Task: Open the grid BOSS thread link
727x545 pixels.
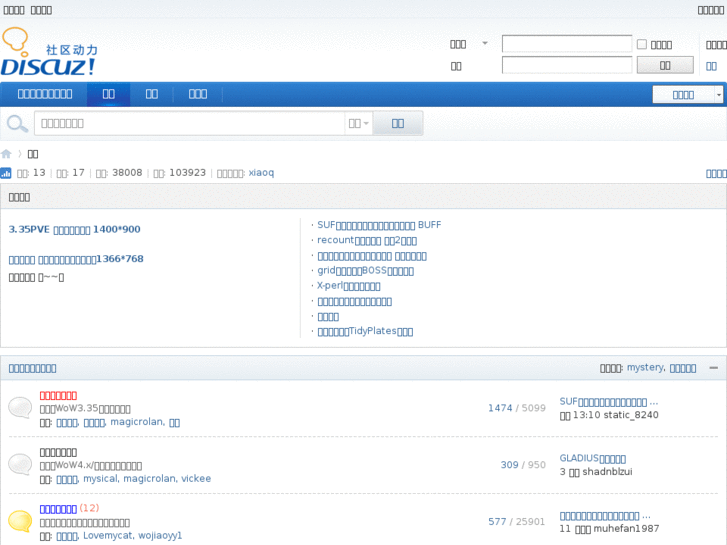Action: pyautogui.click(x=365, y=271)
